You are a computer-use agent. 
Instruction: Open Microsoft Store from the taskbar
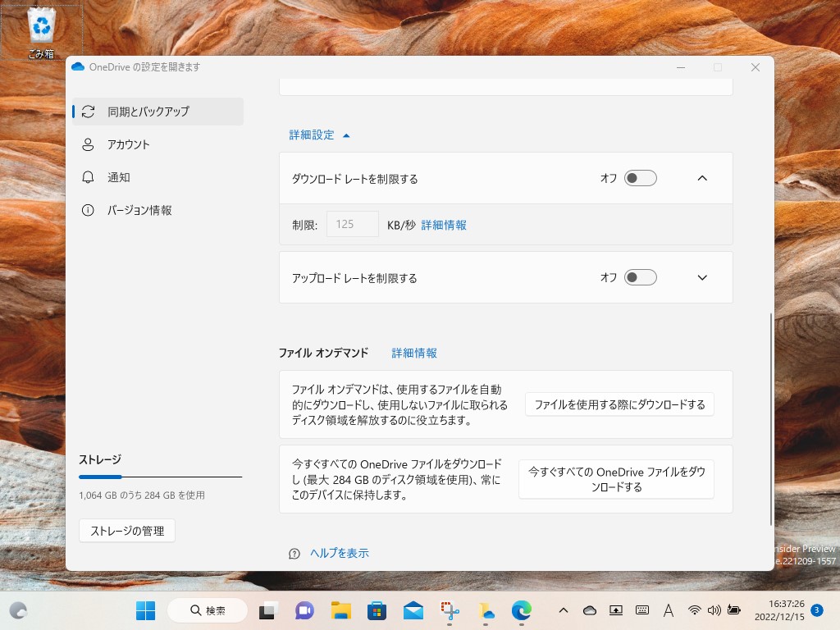[x=376, y=610]
